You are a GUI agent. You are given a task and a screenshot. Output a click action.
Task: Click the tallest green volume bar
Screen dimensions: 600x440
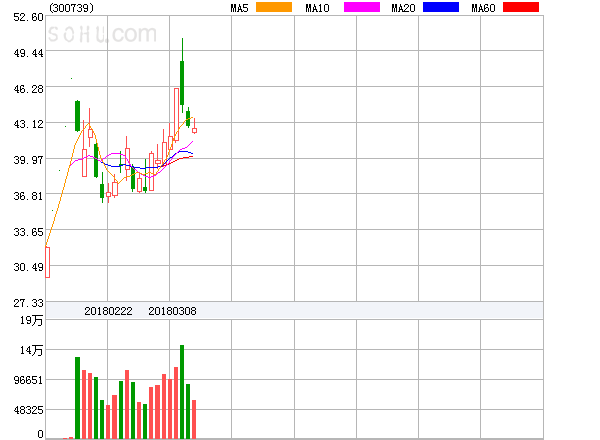click(182, 392)
